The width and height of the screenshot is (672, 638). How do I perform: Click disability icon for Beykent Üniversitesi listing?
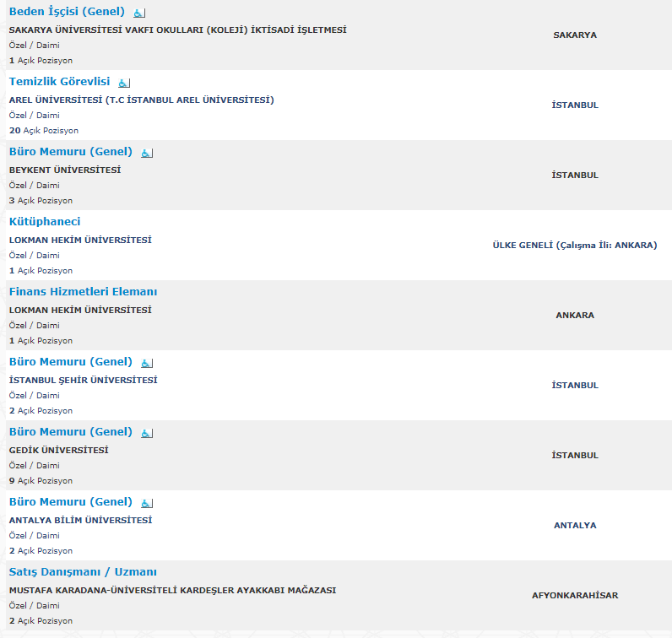(147, 154)
